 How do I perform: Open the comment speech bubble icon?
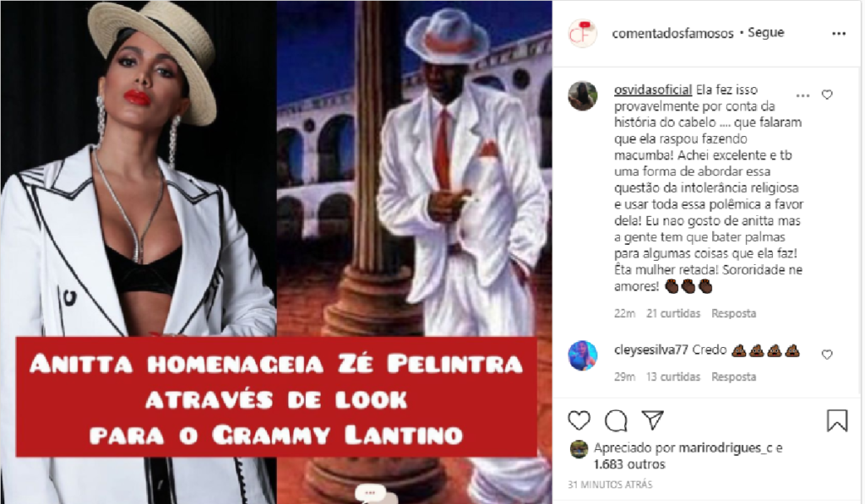pos(616,421)
